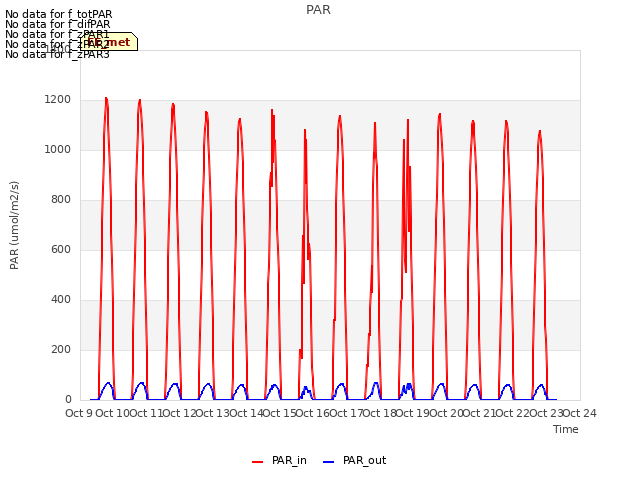Click the 1200 y-axis tick label
640x480 pixels.
(58, 100)
